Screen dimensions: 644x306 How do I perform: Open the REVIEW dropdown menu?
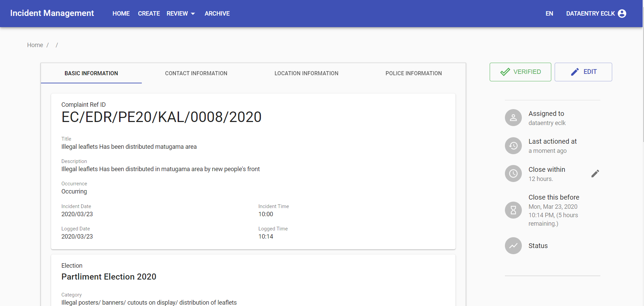177,14
